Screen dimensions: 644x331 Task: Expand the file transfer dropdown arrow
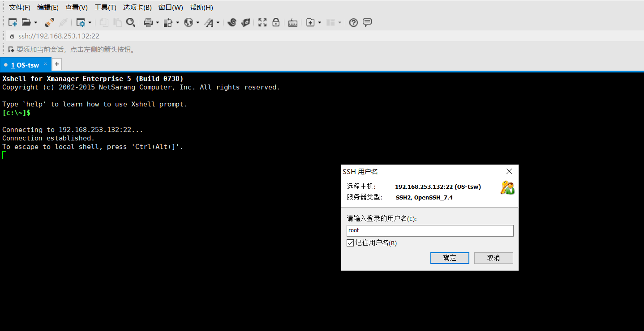[x=177, y=22]
